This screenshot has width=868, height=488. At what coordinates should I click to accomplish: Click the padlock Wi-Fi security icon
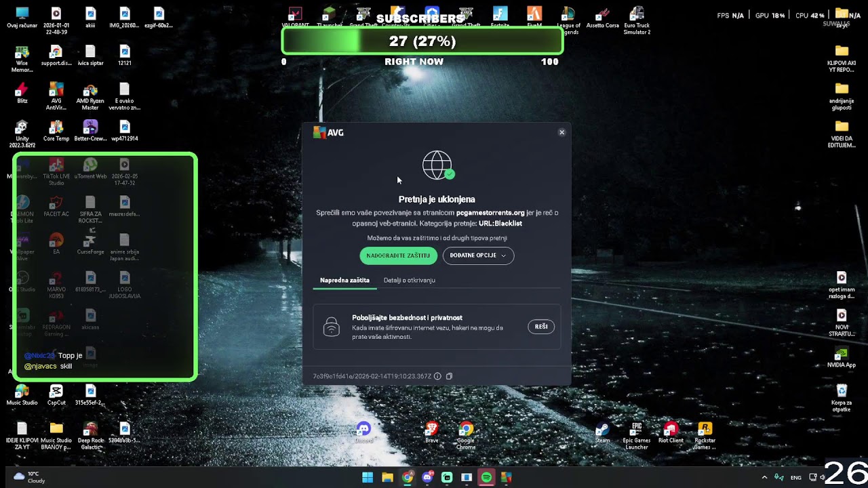(331, 327)
